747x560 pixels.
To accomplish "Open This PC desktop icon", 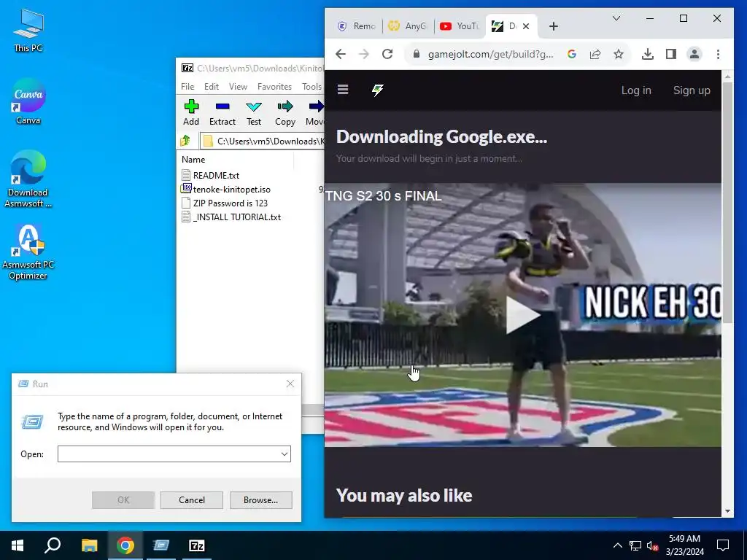I will (28, 30).
